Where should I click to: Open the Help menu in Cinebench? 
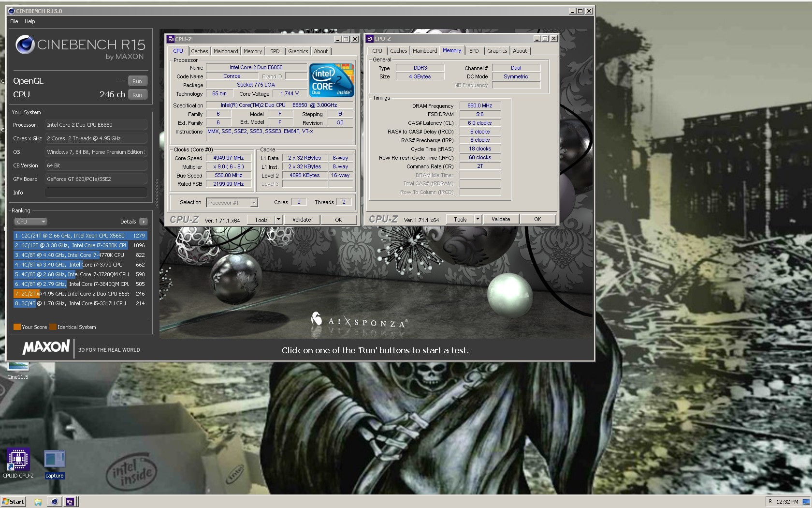tap(29, 21)
